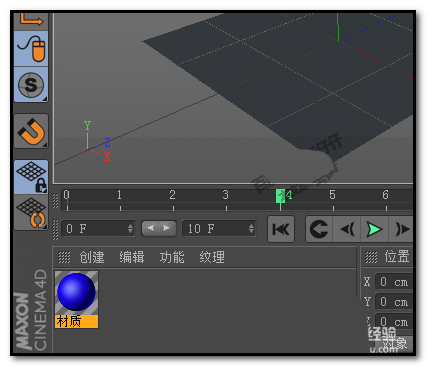Toggle the locked workplane grid icon
Image resolution: width=427 pixels, height=367 pixels.
click(31, 177)
